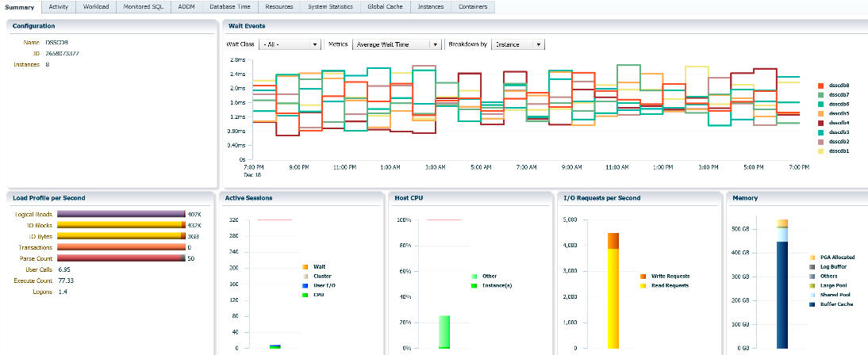Click the Buffer Cache legend icon

[x=812, y=304]
